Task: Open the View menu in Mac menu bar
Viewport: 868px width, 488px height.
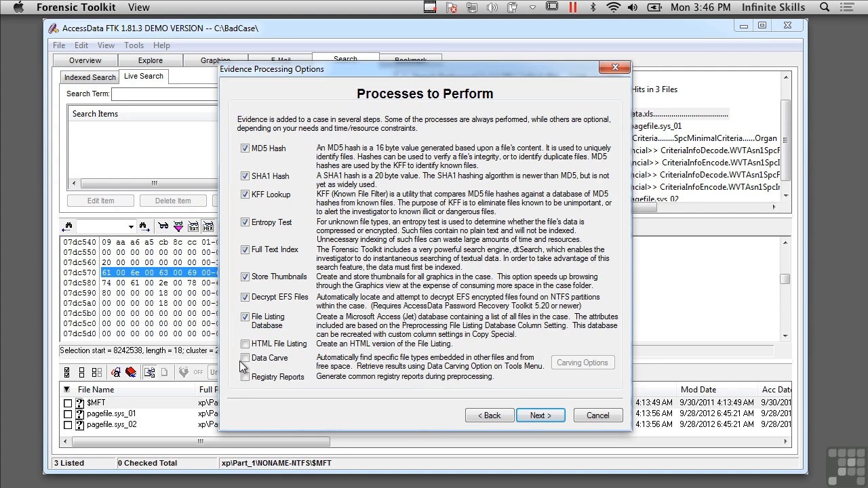Action: coord(138,7)
